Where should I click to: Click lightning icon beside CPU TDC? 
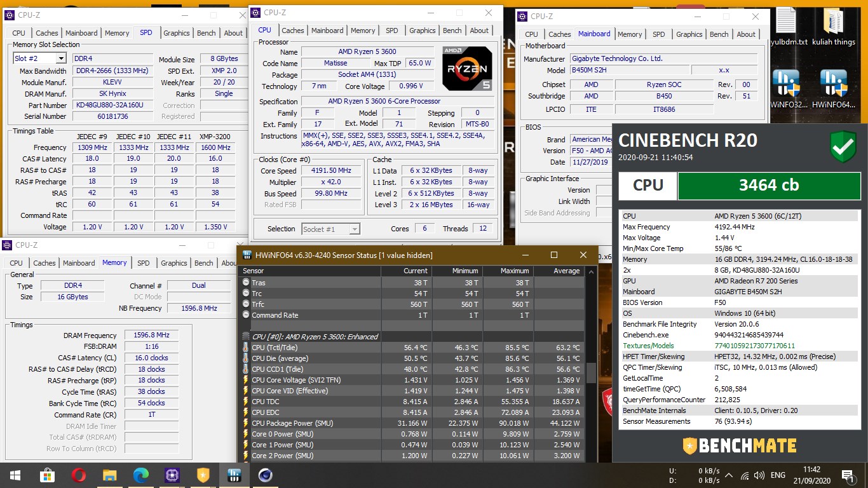point(246,402)
